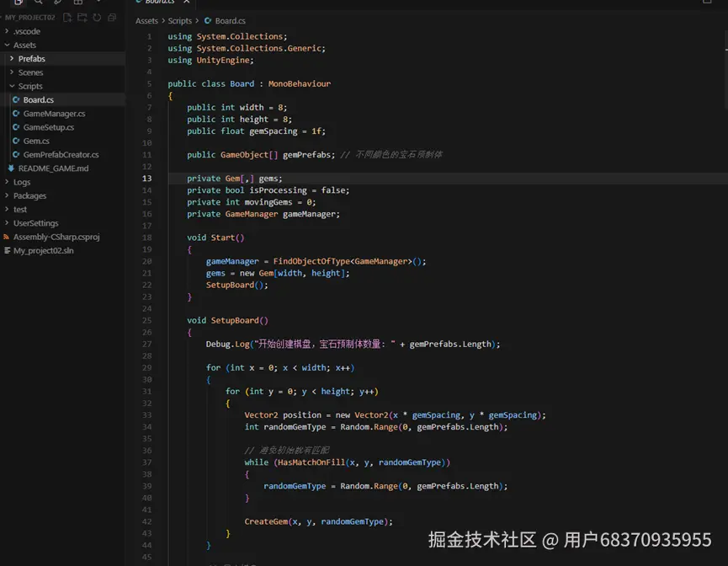This screenshot has height=566, width=728.
Task: Open the Search view from activity bar
Action: [39, 3]
